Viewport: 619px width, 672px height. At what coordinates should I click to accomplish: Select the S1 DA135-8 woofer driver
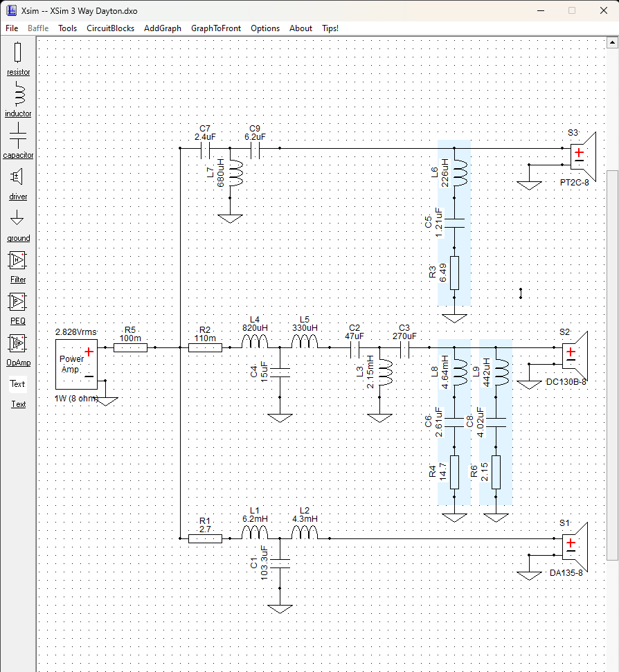click(575, 547)
